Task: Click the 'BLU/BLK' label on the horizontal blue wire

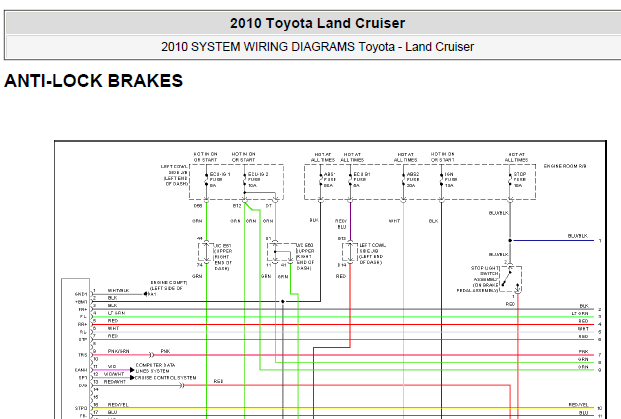Action: 578,236
